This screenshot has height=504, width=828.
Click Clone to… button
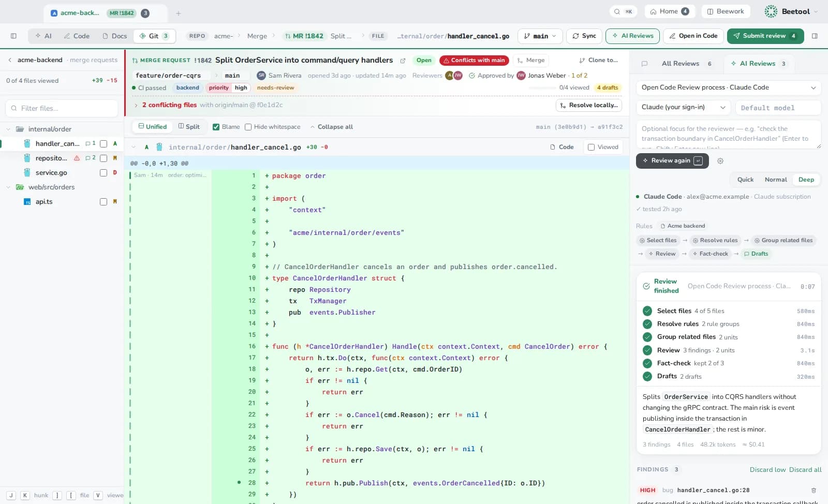coord(599,61)
